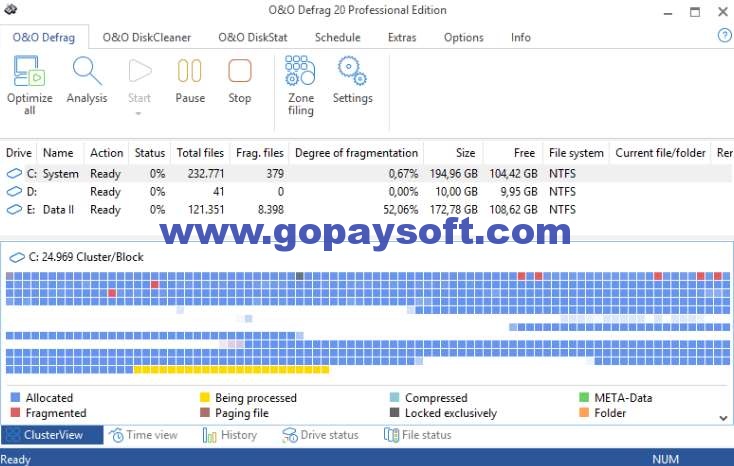Click the 8.398 fragmented files value
The width and height of the screenshot is (734, 466).
[271, 209]
